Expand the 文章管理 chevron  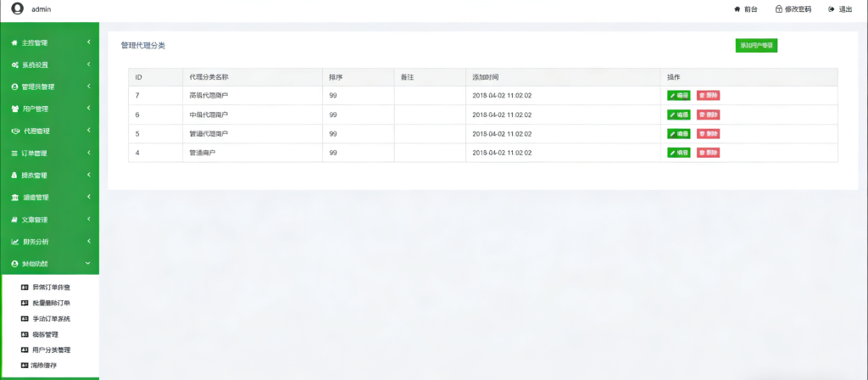click(x=88, y=220)
